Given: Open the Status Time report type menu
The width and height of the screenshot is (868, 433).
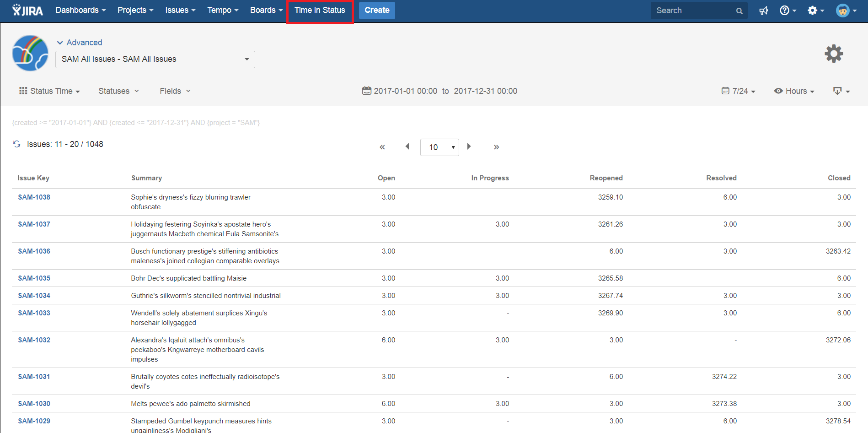Looking at the screenshot, I should pyautogui.click(x=50, y=91).
